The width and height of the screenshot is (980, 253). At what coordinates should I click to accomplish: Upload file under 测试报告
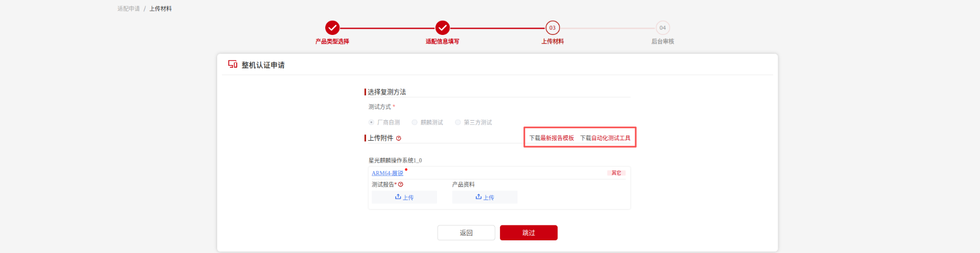pos(404,197)
